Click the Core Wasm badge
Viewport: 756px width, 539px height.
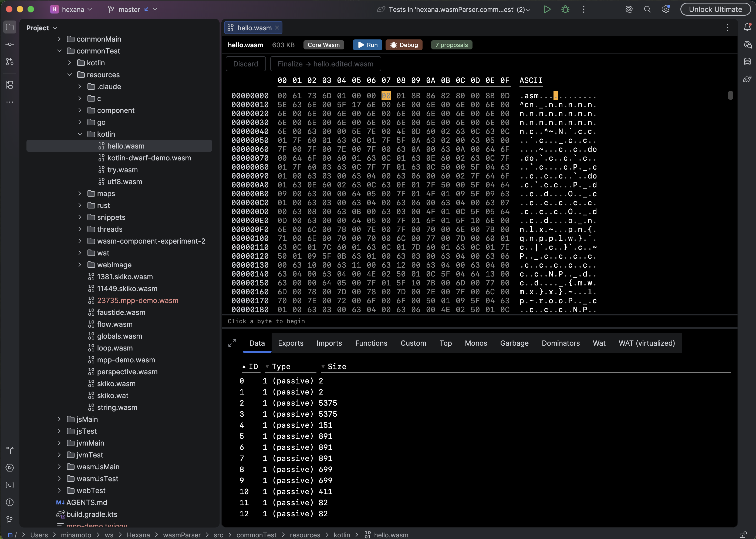tap(323, 45)
